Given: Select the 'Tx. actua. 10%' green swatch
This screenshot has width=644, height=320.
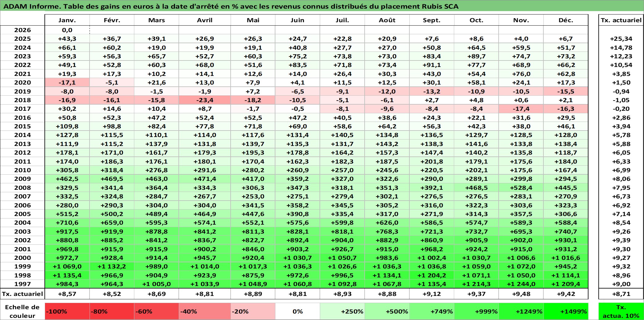Looking at the screenshot, I should click(621, 311).
